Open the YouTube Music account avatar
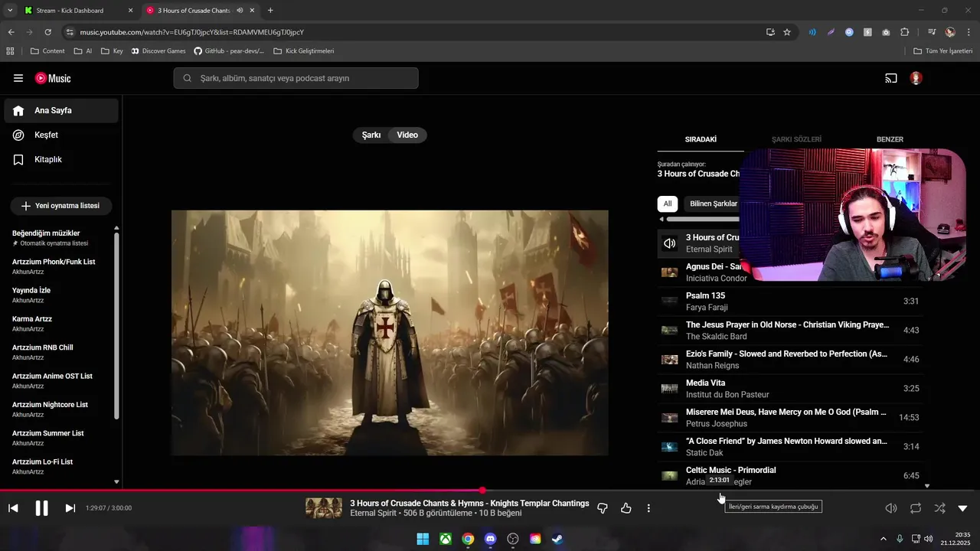This screenshot has height=551, width=980. 916,78
